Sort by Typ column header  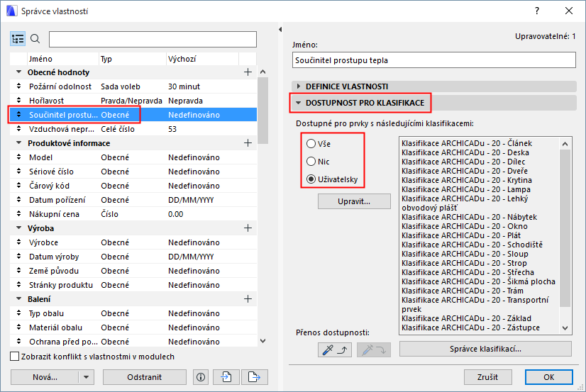point(132,59)
